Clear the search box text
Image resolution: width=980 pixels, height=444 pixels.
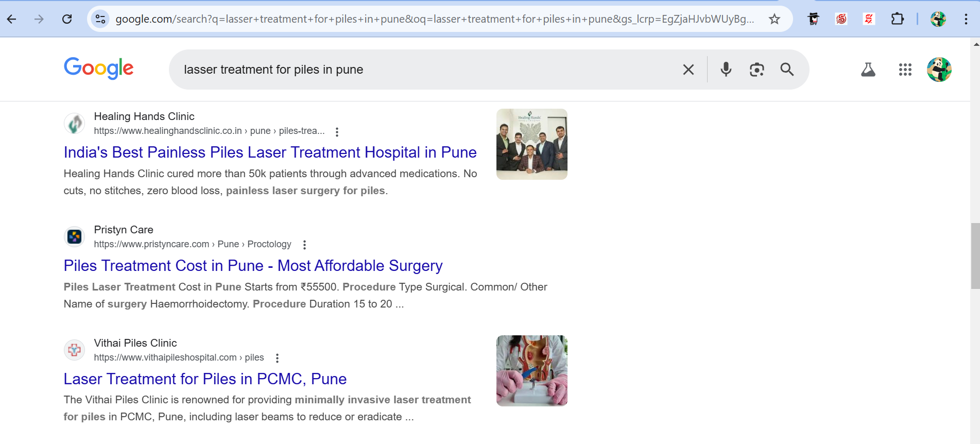689,70
